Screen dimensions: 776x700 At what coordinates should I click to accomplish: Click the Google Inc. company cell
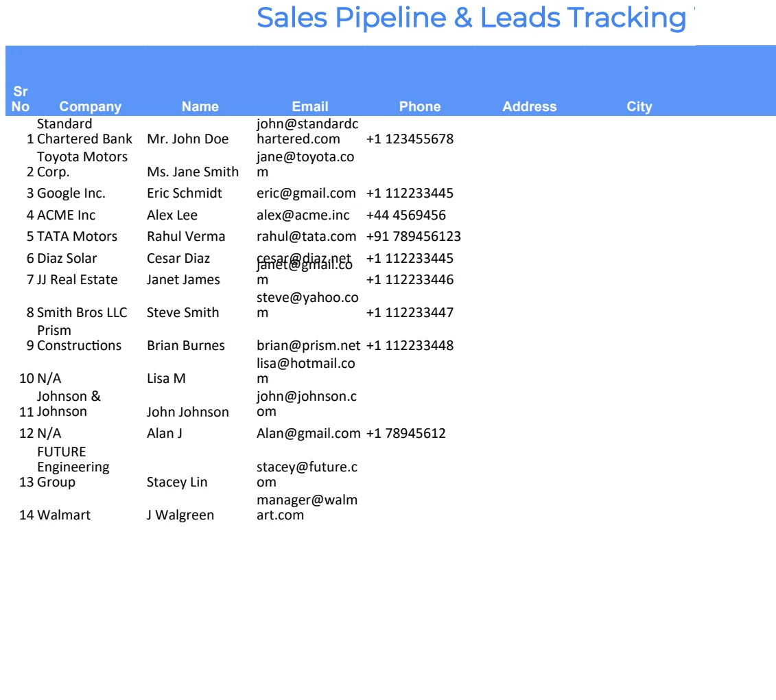tap(71, 193)
